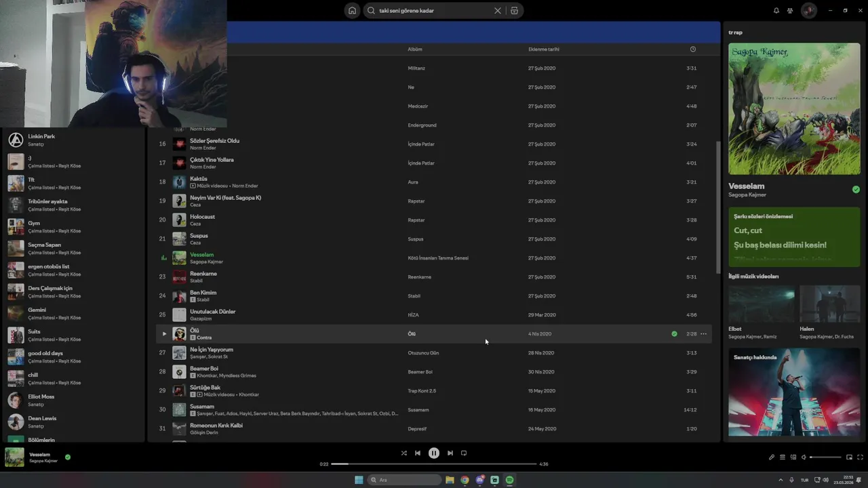Open Elliot Moss artist in sidebar
This screenshot has height=488, width=868.
click(72, 401)
